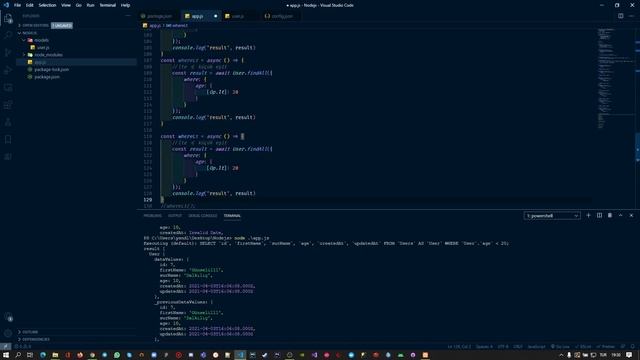This screenshot has height=360, width=640.
Task: Open the Go menu
Action: pyautogui.click(x=78, y=5)
